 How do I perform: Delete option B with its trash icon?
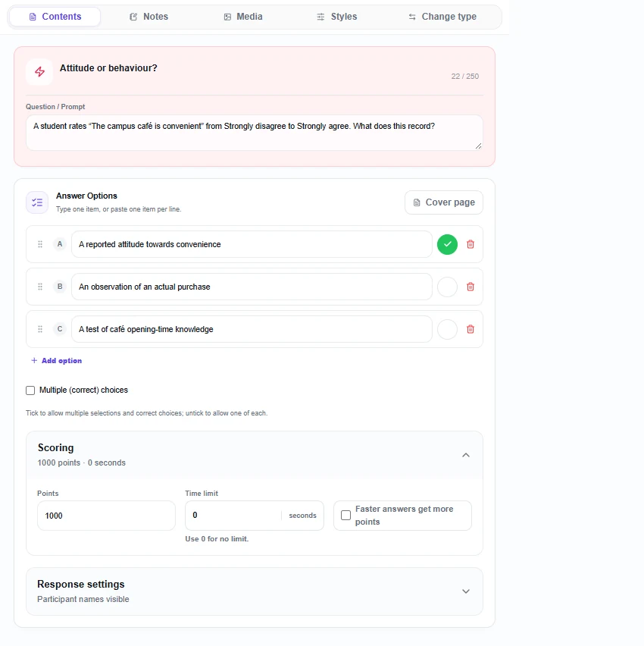tap(470, 287)
